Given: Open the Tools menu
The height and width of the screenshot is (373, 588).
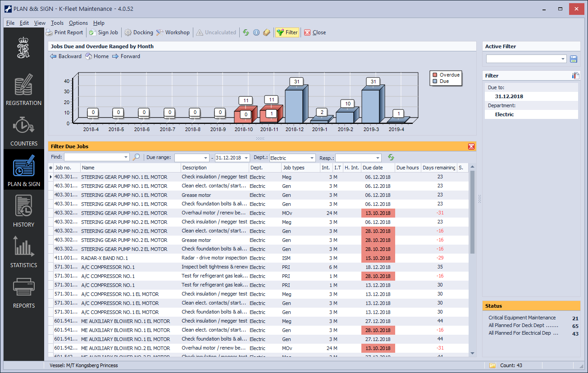Looking at the screenshot, I should point(57,23).
